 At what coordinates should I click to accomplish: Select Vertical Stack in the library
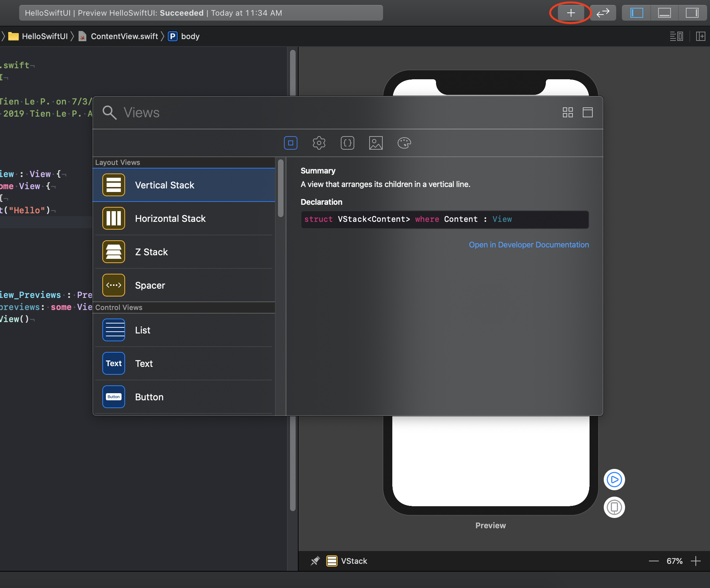tap(184, 185)
